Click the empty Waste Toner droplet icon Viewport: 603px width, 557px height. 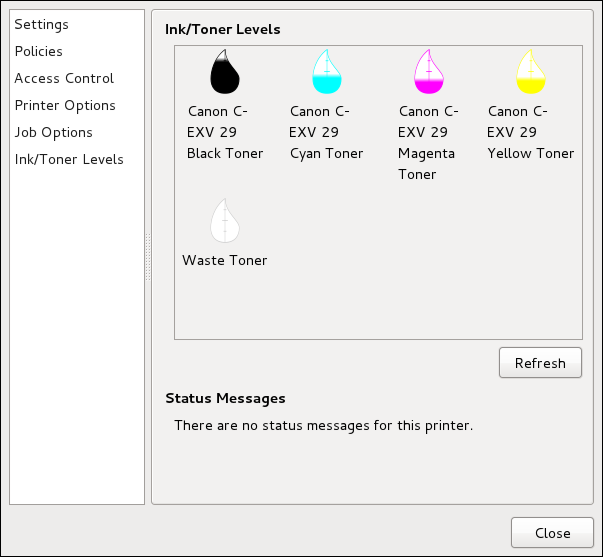(x=225, y=221)
